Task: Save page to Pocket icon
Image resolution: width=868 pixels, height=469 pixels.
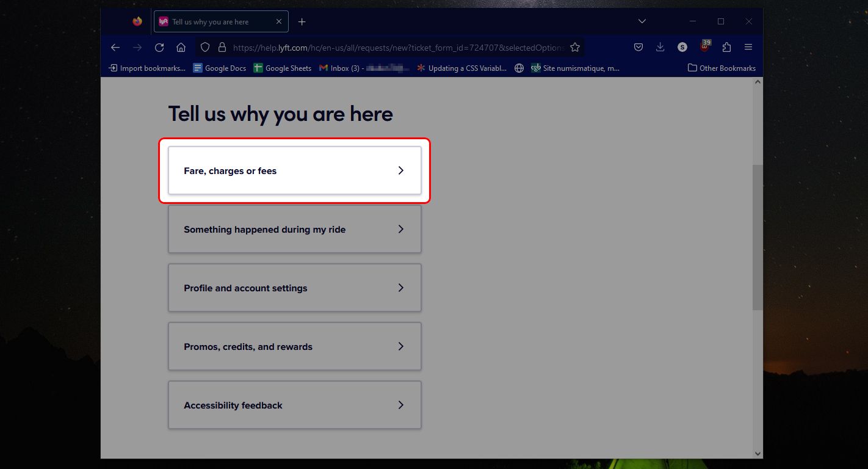Action: point(638,47)
